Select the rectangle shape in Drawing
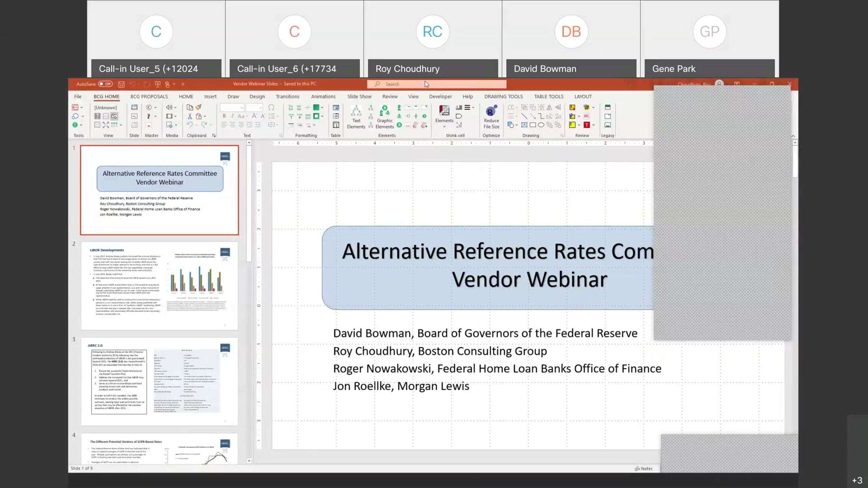The height and width of the screenshot is (488, 868). tap(533, 125)
